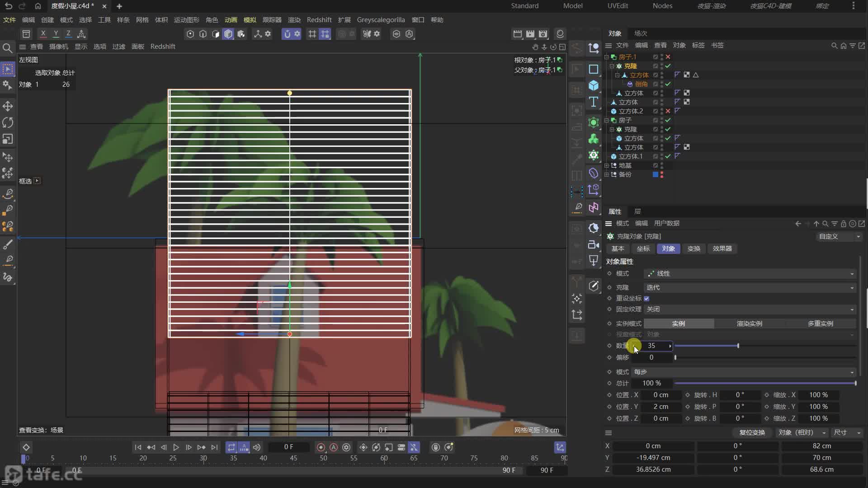The image size is (868, 488).
Task: Click the 总计 percent slider handle
Action: coord(855,384)
